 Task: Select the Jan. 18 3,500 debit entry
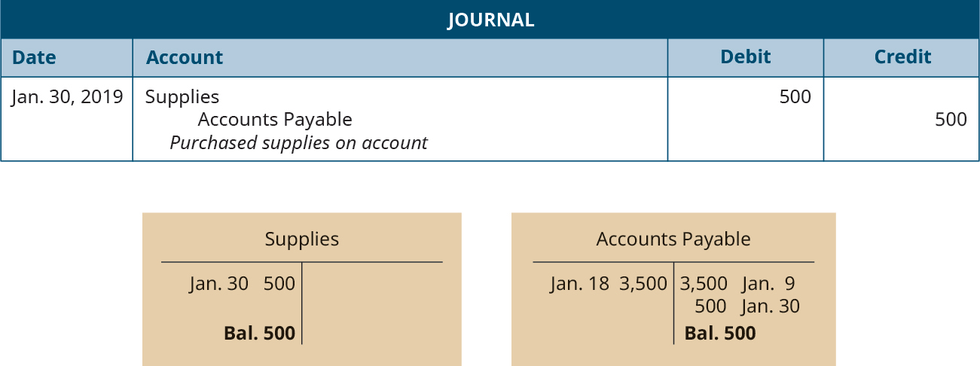coord(609,285)
